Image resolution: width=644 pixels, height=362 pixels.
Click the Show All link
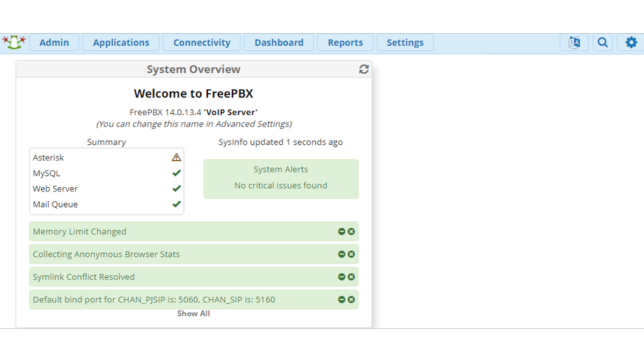point(193,313)
